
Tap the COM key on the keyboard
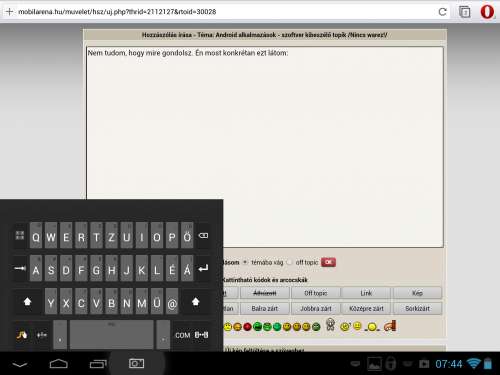[183, 335]
